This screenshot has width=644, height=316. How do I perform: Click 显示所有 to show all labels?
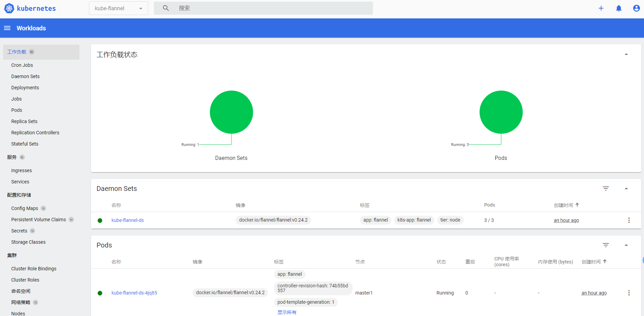(287, 312)
